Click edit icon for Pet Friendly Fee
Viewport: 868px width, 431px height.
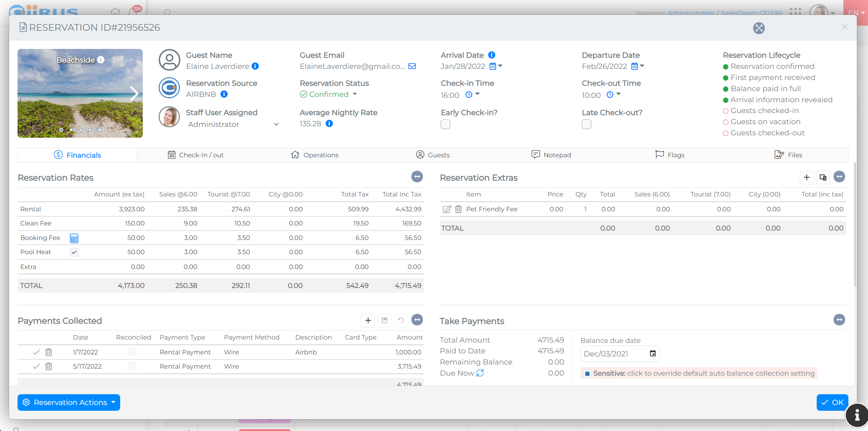tap(446, 209)
